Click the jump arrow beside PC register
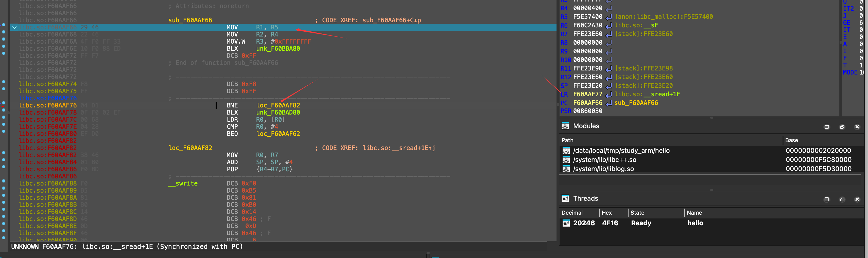Viewport: 868px width, 258px height. (x=609, y=103)
